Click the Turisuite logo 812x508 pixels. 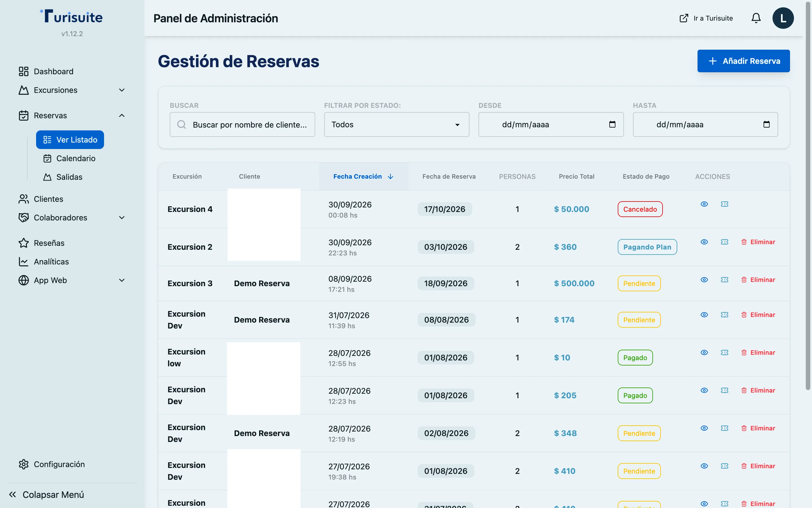pyautogui.click(x=71, y=16)
